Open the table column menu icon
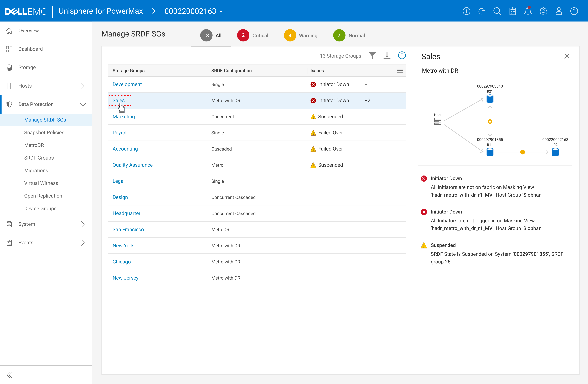The width and height of the screenshot is (588, 384). point(400,71)
